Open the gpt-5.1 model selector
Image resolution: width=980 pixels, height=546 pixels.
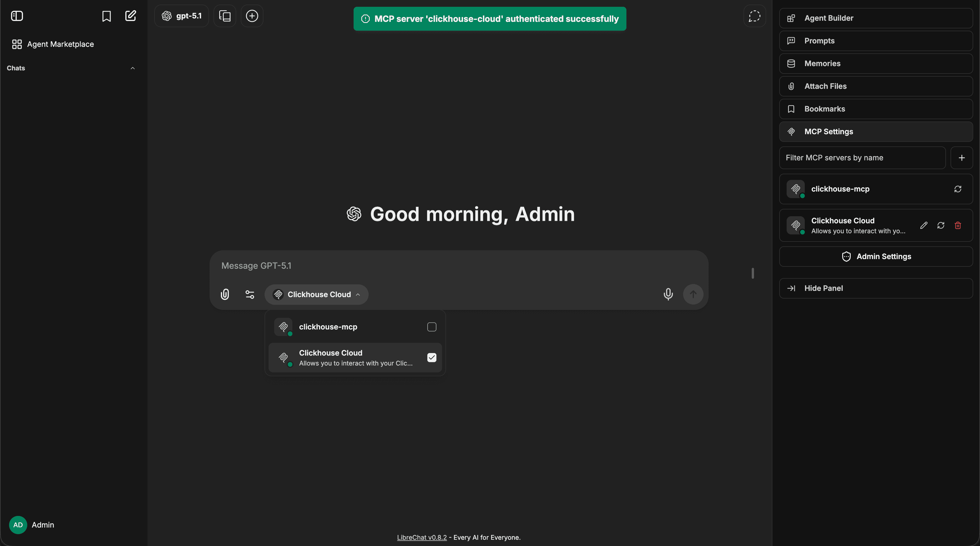(x=181, y=16)
